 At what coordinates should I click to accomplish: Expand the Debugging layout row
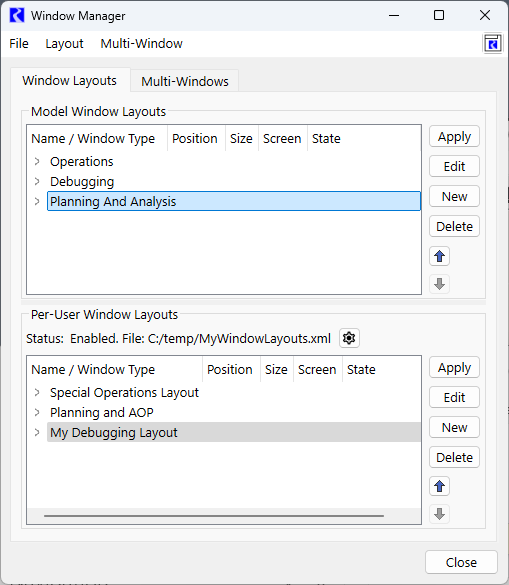pyautogui.click(x=37, y=182)
